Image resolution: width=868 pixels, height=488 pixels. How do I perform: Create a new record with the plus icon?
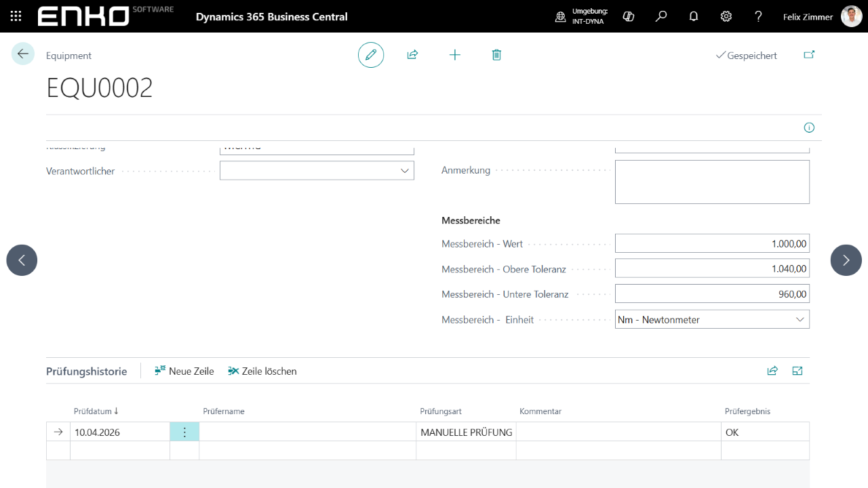pyautogui.click(x=454, y=55)
